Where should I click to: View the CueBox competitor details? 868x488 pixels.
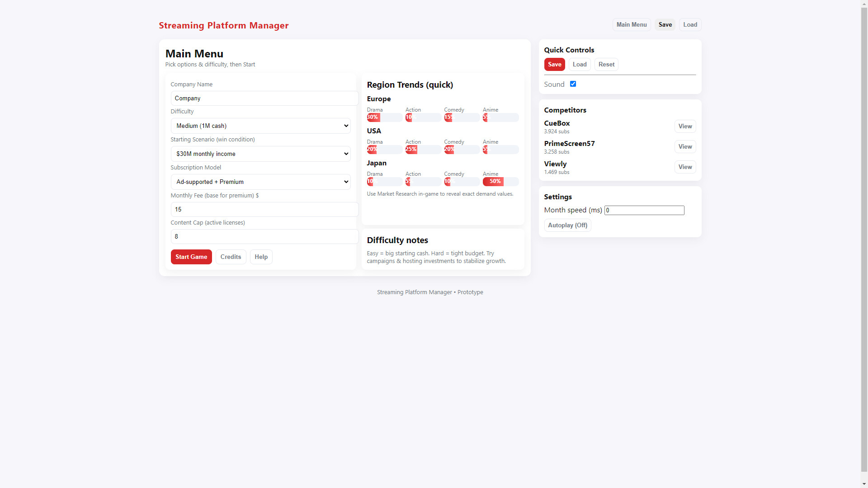(685, 126)
